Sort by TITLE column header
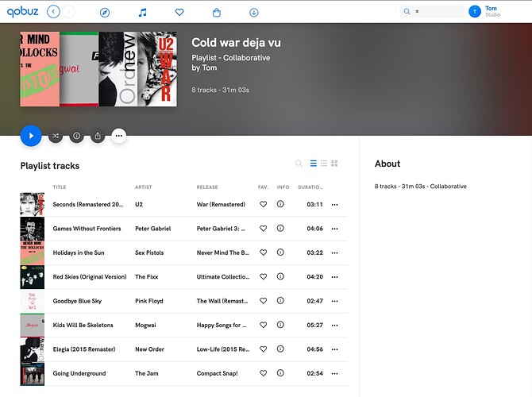Viewport: 532px width, 397px height. pos(60,187)
